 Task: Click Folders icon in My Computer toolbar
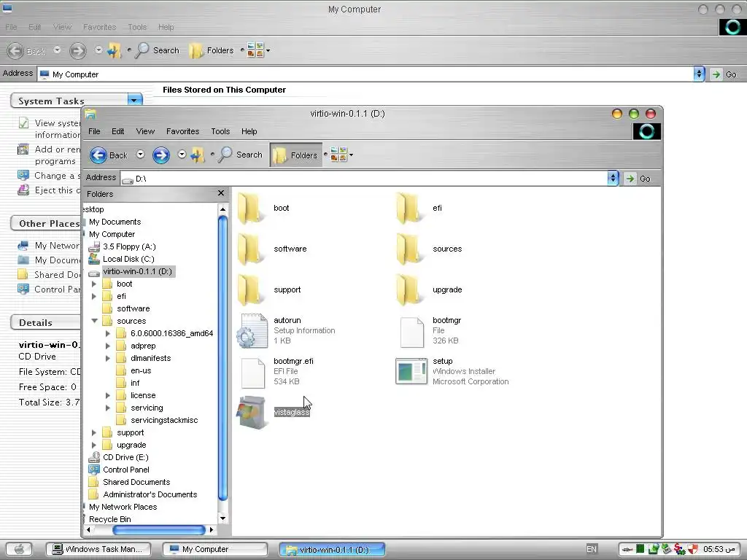[196, 50]
